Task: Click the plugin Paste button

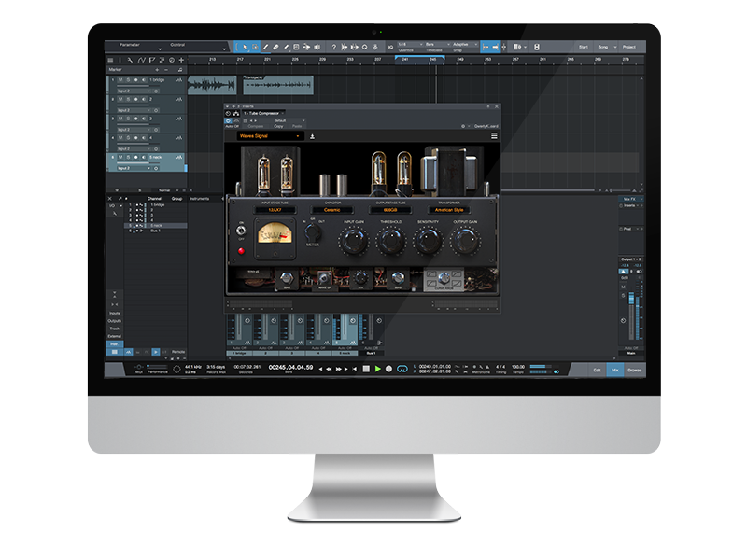Action: (297, 127)
